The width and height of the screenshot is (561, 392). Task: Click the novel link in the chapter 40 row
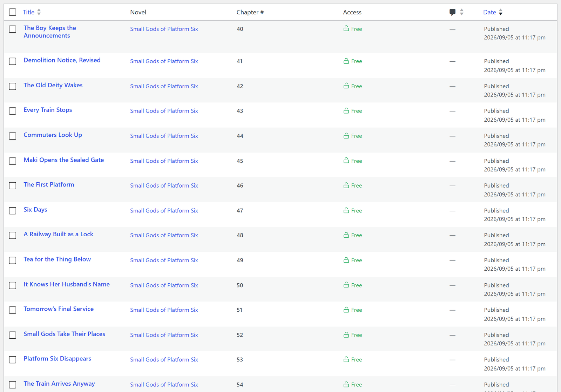pyautogui.click(x=164, y=29)
